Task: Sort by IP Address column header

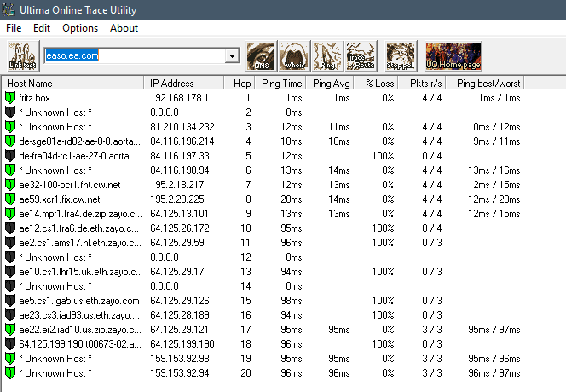Action: pos(184,84)
